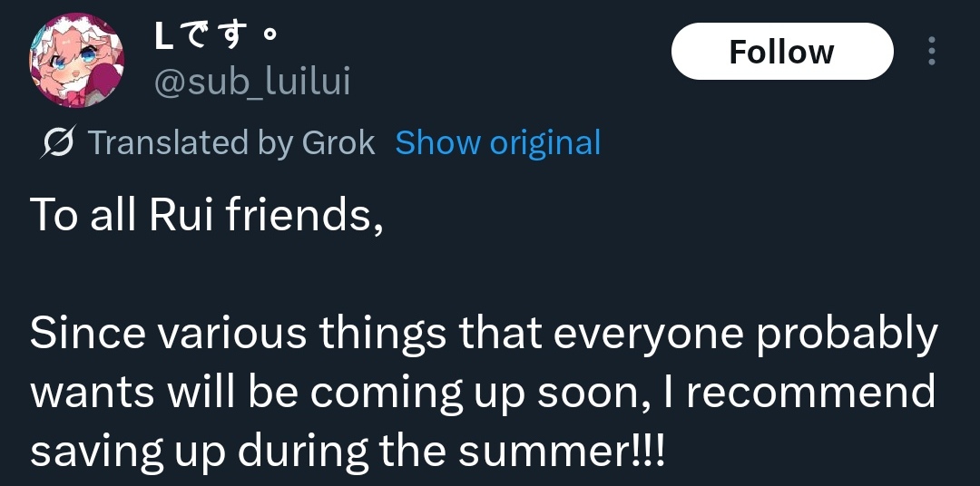This screenshot has height=486, width=980.
Task: Click the word "Grok" in translation notice
Action: (338, 143)
